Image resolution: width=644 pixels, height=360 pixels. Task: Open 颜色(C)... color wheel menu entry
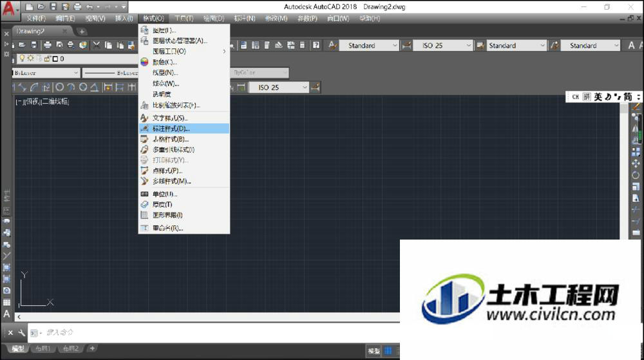[184, 62]
